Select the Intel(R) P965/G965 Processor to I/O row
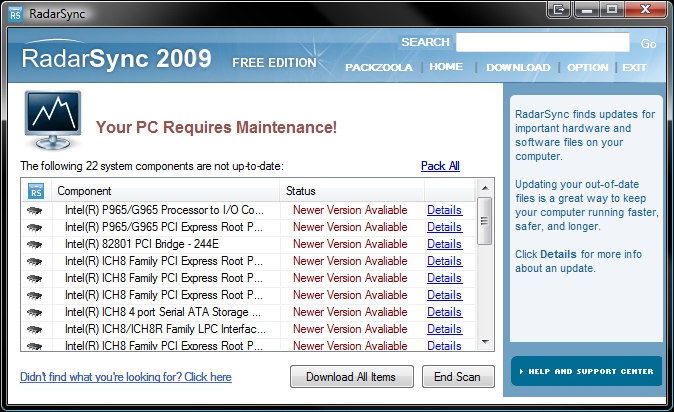Screen dimensions: 674x412 coord(248,210)
